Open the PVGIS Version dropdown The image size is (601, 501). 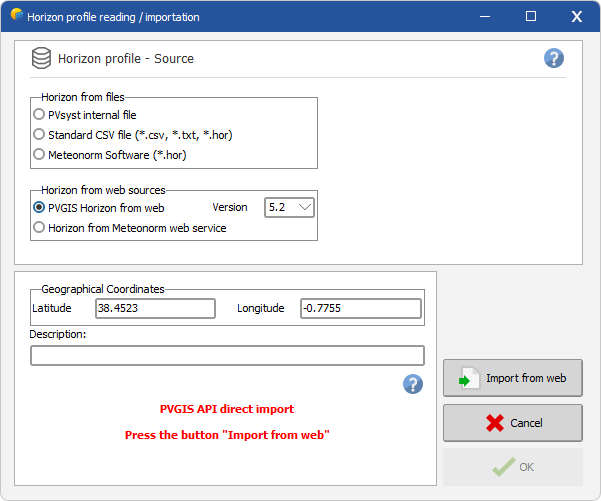[x=289, y=207]
